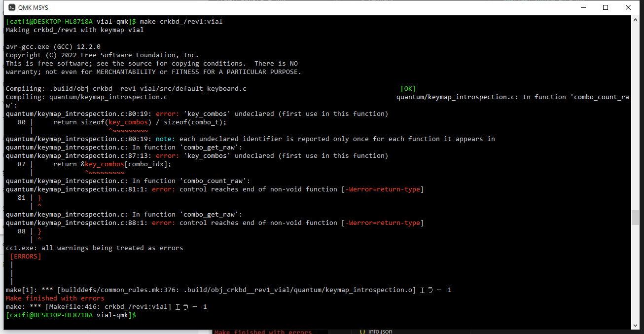The width and height of the screenshot is (644, 334).
Task: Click 'Making crkbd_/rev1 with keymap vial' line
Action: 74,30
